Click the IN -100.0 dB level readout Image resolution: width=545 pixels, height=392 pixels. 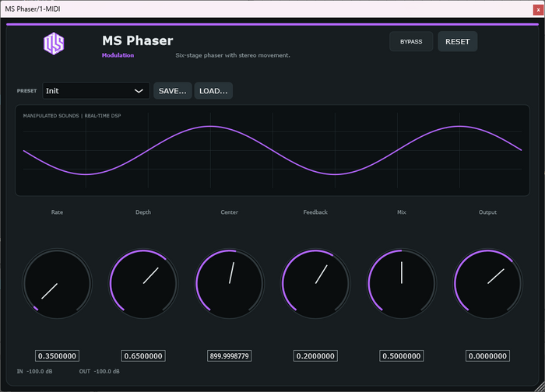tap(35, 372)
